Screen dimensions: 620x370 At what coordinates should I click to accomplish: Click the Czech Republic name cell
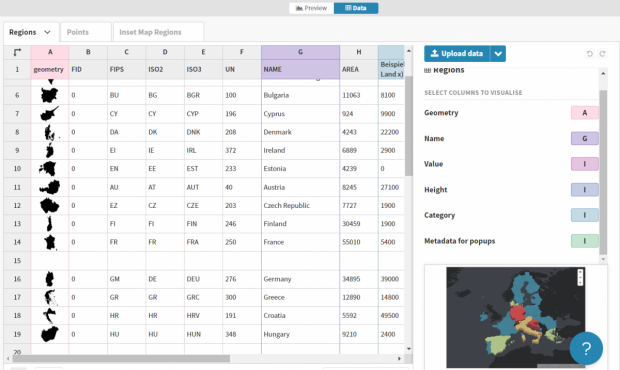(301, 206)
